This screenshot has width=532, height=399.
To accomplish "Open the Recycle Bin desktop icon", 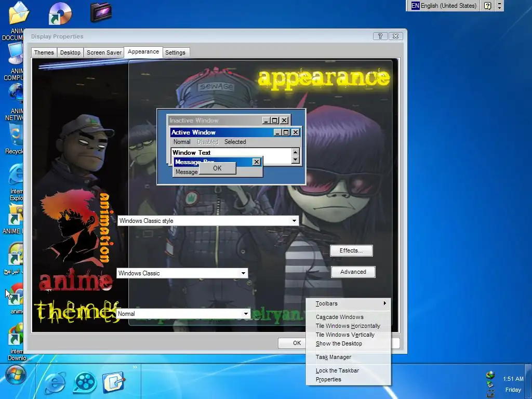I will coord(16,135).
